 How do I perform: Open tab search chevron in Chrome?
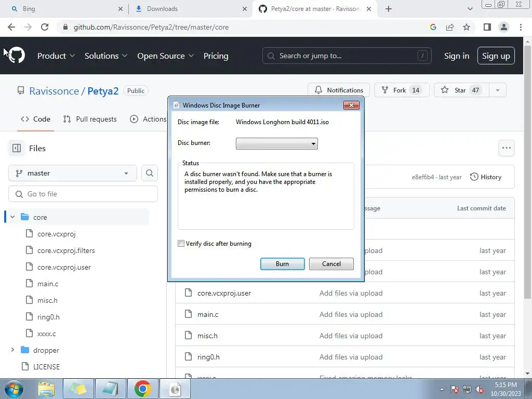pos(470,9)
